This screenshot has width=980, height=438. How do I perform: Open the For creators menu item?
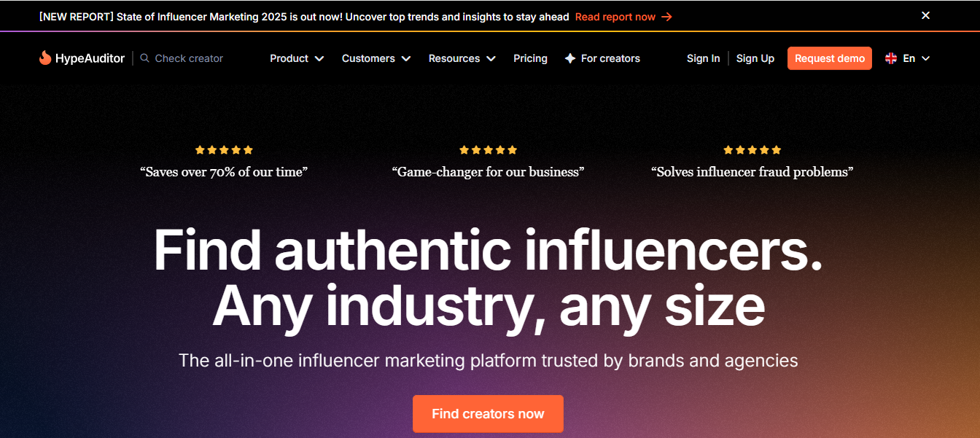point(610,58)
